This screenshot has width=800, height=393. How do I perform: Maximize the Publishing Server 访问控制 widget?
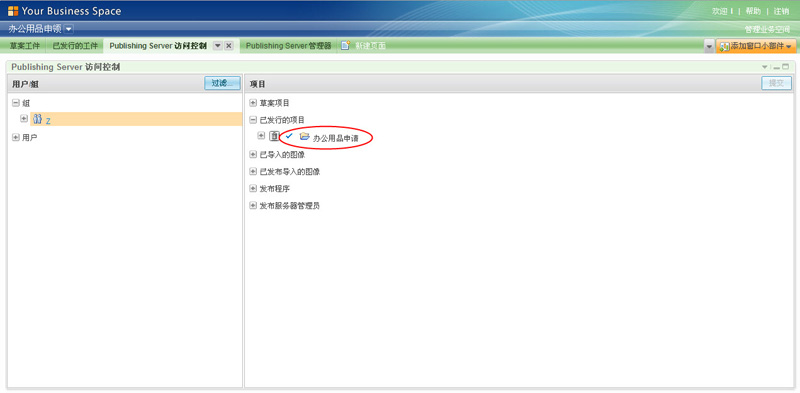(786, 66)
